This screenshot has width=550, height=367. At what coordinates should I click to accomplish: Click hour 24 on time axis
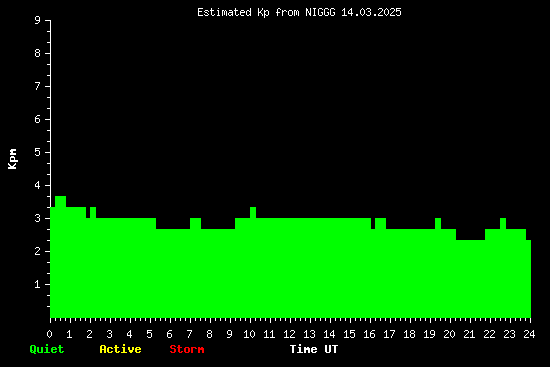click(x=529, y=334)
